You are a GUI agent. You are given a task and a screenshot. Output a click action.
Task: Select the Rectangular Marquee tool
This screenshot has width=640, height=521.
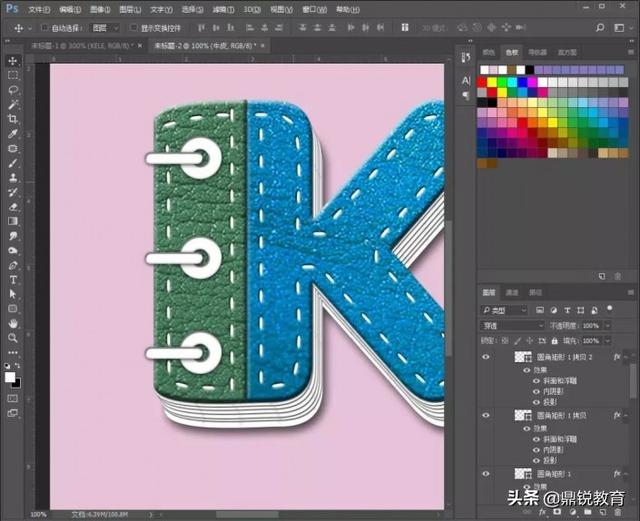(x=13, y=76)
